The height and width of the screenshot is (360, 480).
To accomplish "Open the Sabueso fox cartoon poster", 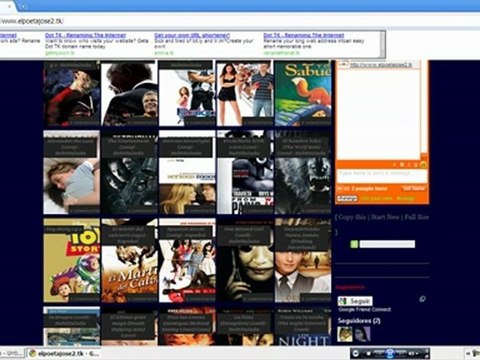I will pyautogui.click(x=303, y=93).
